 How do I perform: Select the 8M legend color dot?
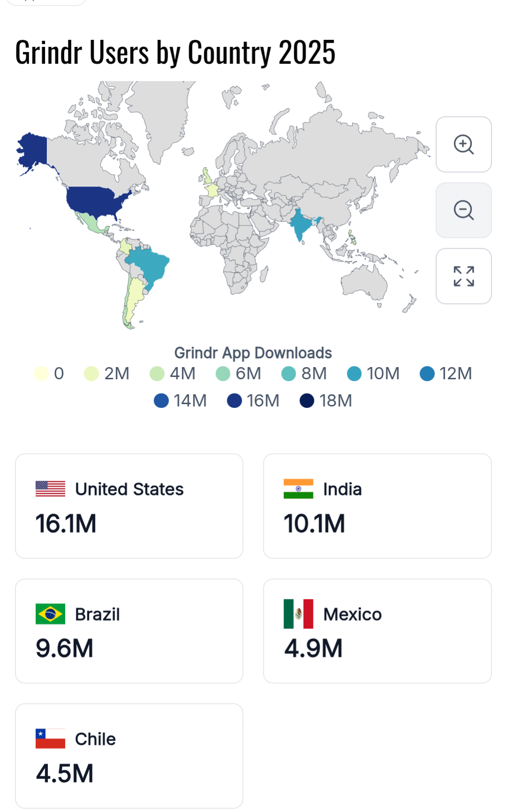289,374
